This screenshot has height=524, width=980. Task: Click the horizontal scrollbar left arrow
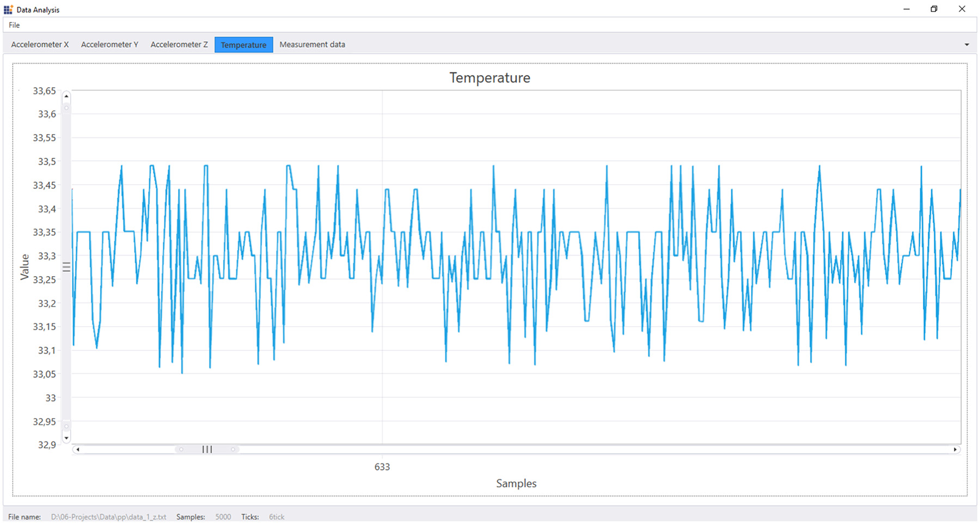click(x=78, y=449)
